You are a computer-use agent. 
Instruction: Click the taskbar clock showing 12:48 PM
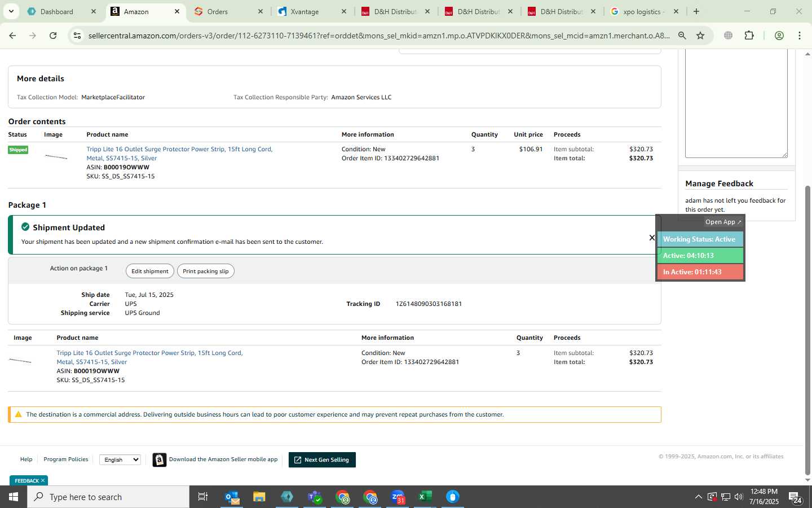click(x=764, y=497)
